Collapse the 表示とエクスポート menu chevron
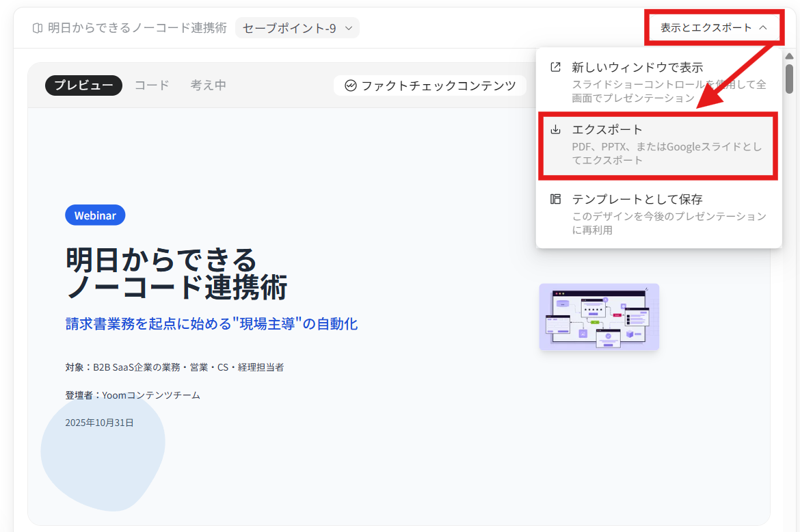This screenshot has width=800, height=532. click(x=763, y=28)
